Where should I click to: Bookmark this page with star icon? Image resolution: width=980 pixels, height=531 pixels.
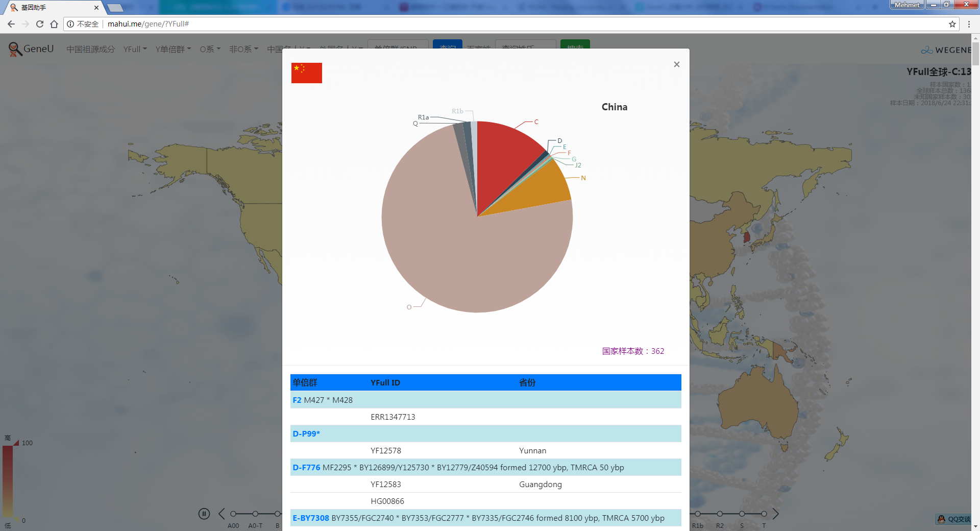pos(952,24)
